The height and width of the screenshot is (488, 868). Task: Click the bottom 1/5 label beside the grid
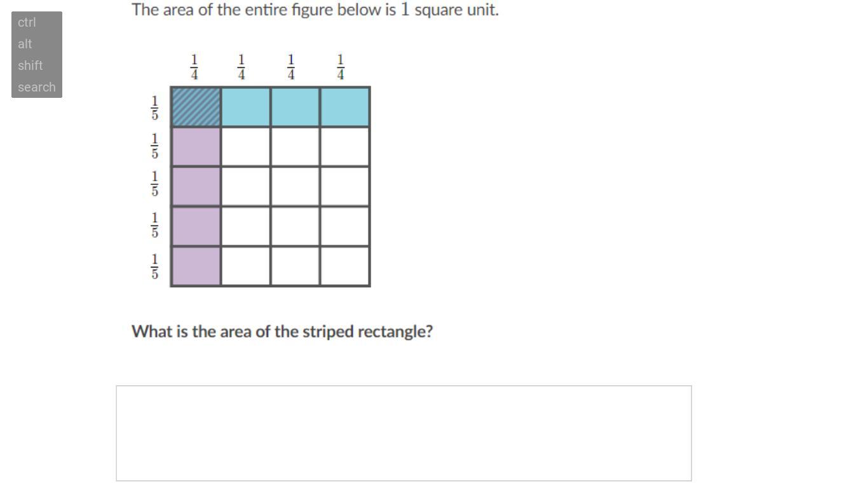pos(154,267)
